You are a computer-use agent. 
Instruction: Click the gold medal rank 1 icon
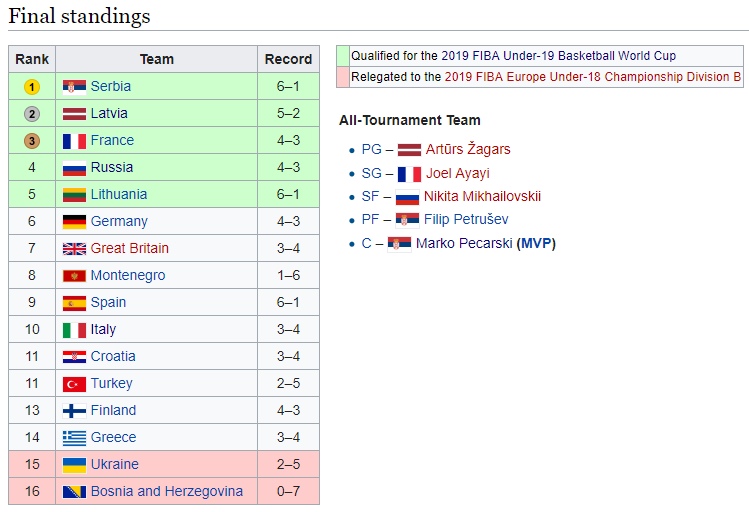coord(32,87)
